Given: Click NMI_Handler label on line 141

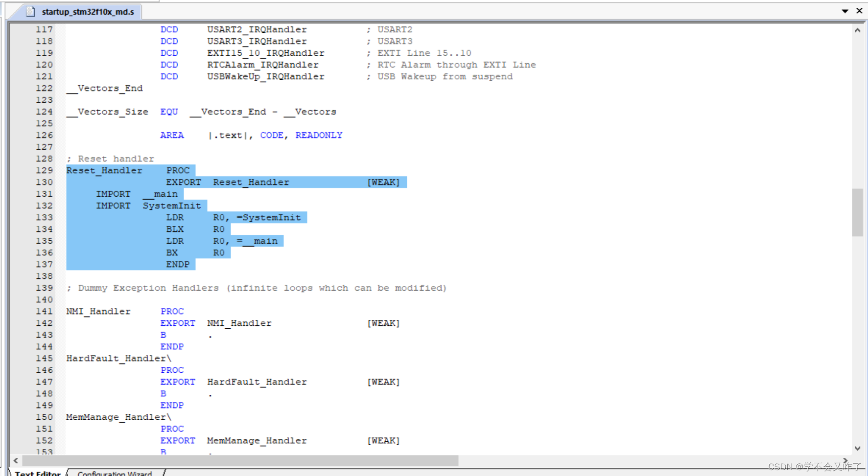Looking at the screenshot, I should pos(98,311).
